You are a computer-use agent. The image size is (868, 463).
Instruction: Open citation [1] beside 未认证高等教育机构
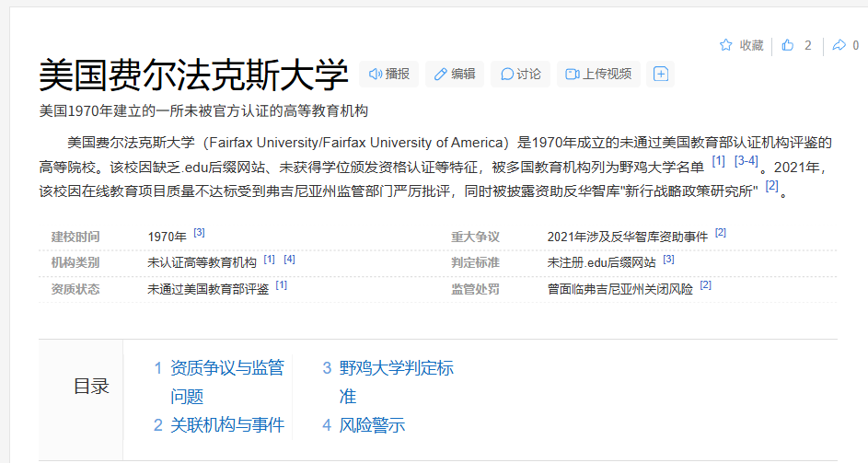pos(269,260)
